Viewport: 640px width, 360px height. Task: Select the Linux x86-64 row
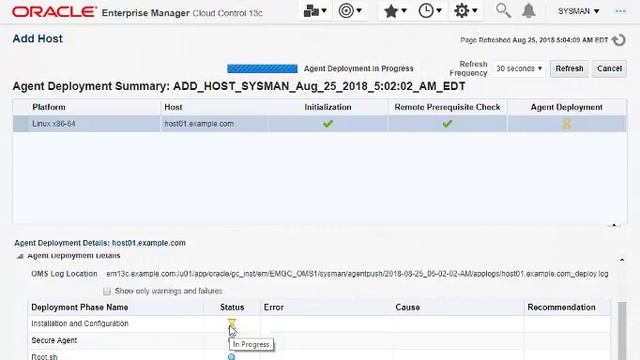(x=320, y=124)
